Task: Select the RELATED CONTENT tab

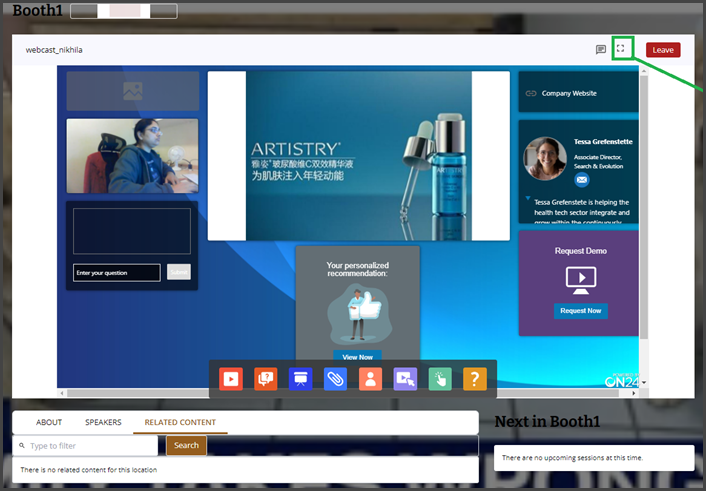Action: (x=180, y=422)
